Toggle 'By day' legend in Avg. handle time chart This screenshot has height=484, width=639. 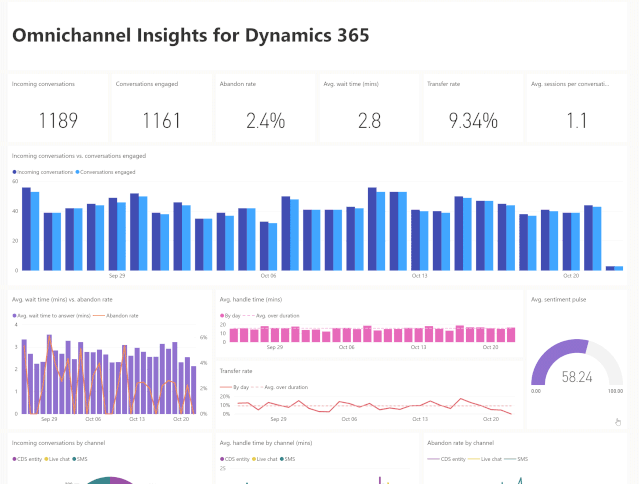[x=230, y=316]
